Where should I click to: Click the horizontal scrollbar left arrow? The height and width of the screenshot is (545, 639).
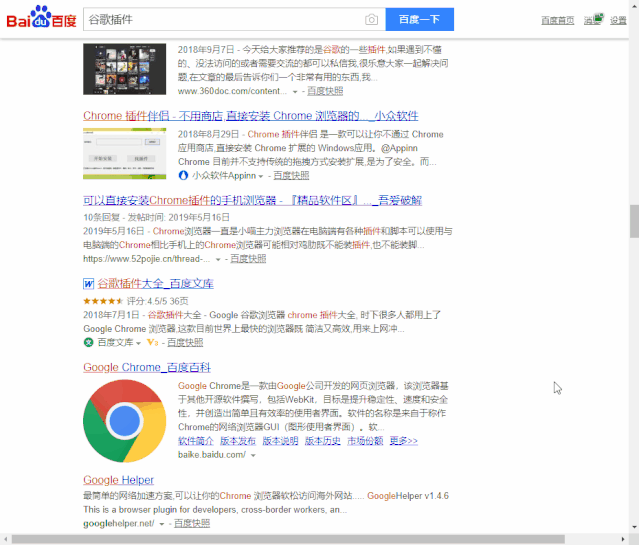coord(5,539)
